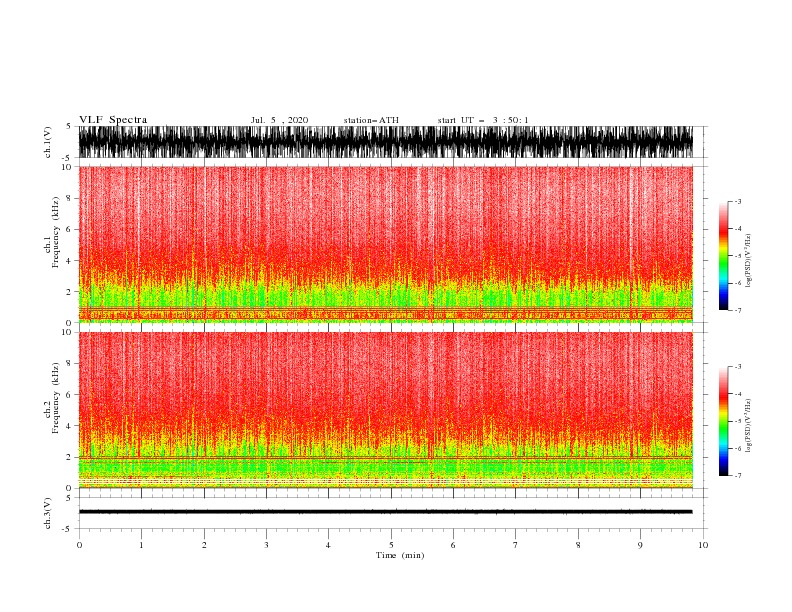Viewport: 792px width, 612px height.
Task: Select the ch.1 "Frequency (kHz)" axis label
Action: 55,233
